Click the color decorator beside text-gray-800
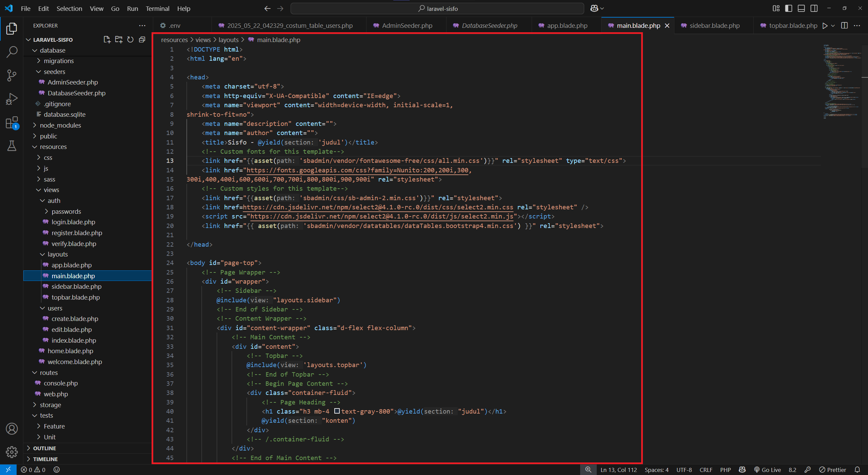The height and width of the screenshot is (475, 868). [x=337, y=411]
